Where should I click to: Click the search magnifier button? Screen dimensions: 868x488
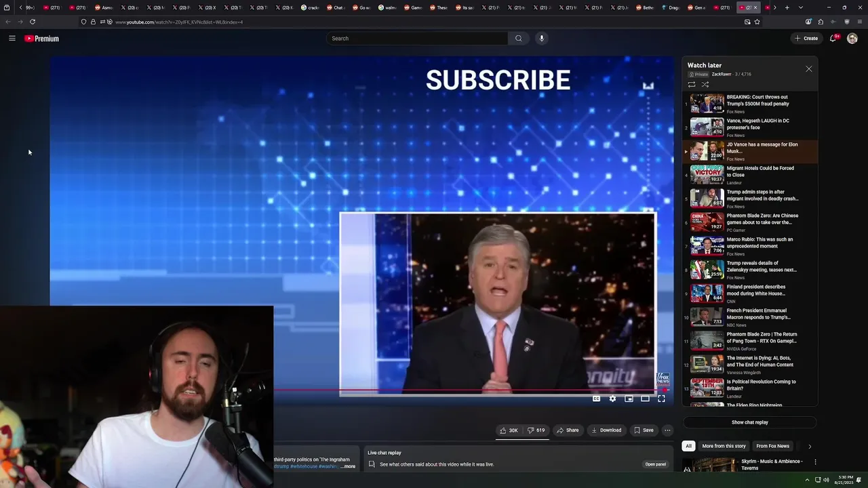click(519, 39)
